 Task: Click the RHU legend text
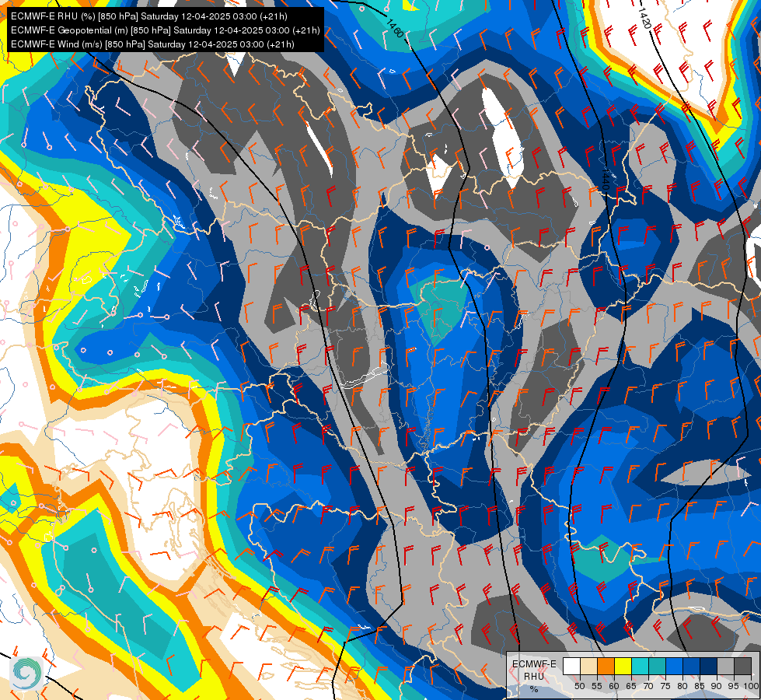(534, 676)
